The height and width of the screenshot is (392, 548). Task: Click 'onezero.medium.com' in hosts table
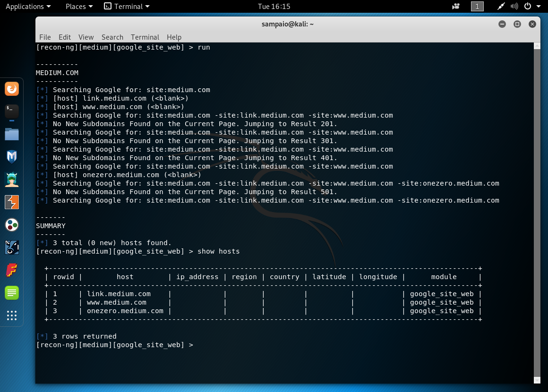coord(125,311)
